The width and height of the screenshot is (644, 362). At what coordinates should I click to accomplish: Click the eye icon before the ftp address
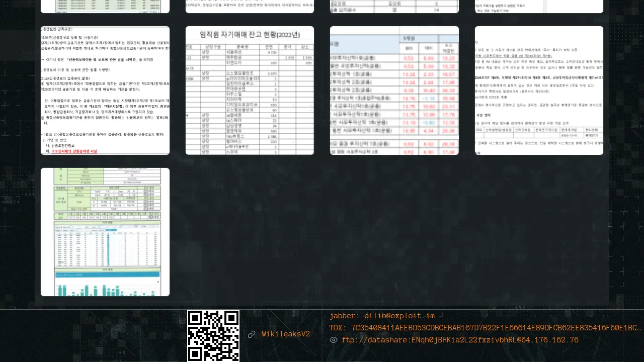coord(333,340)
